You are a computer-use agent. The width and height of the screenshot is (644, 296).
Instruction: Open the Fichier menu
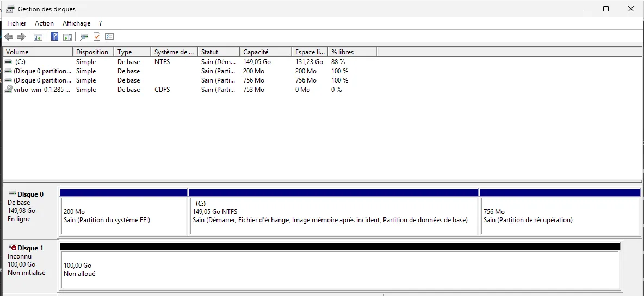coord(16,23)
